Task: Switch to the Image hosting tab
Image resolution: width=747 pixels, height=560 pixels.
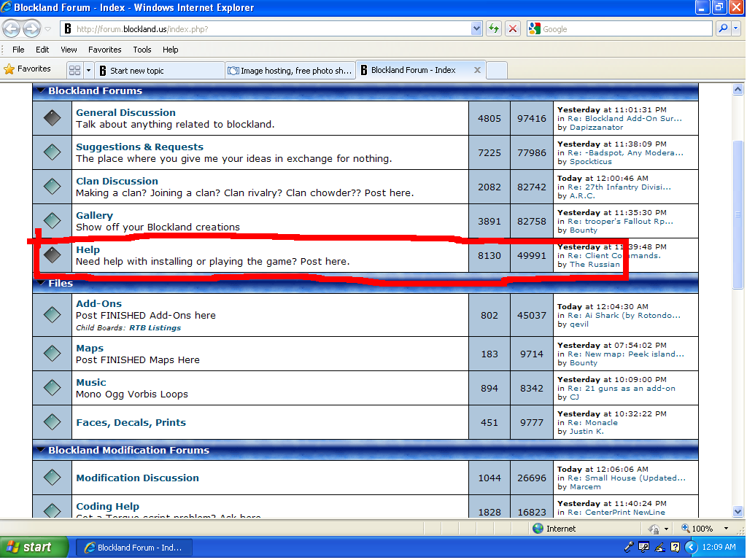Action: (290, 71)
